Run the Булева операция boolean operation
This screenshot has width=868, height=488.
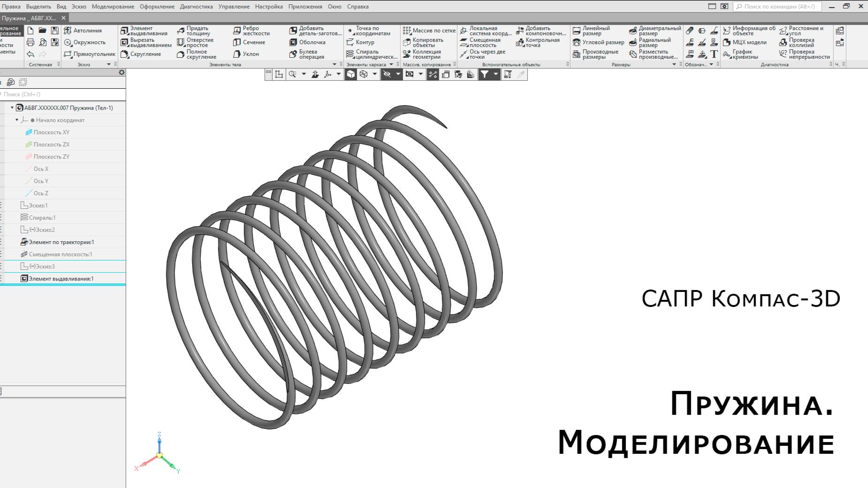click(307, 54)
